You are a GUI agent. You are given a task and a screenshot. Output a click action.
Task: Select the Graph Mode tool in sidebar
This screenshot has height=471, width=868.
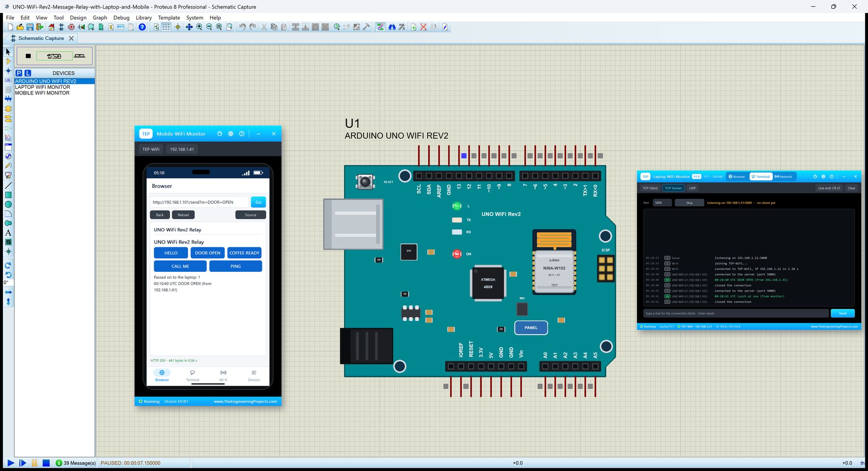(x=8, y=137)
